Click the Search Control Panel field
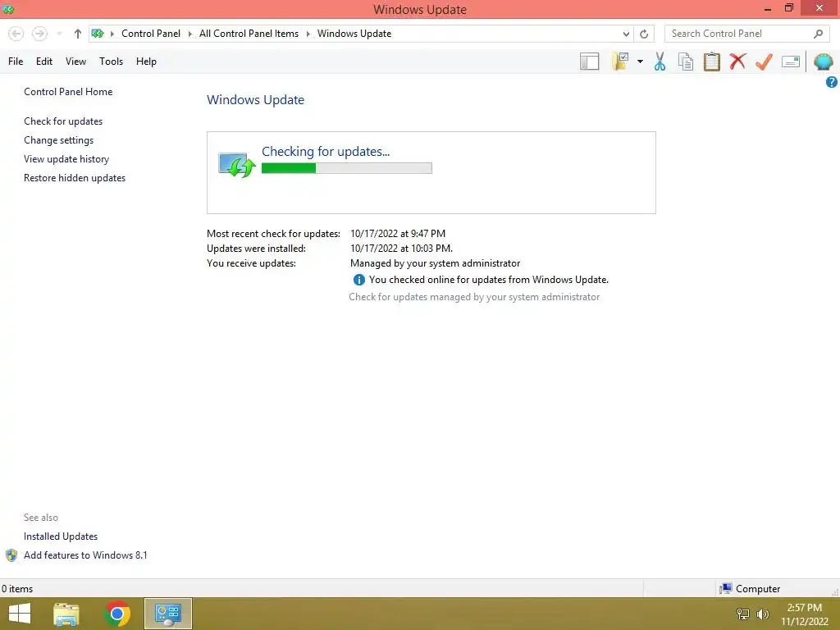840x630 pixels. click(746, 34)
